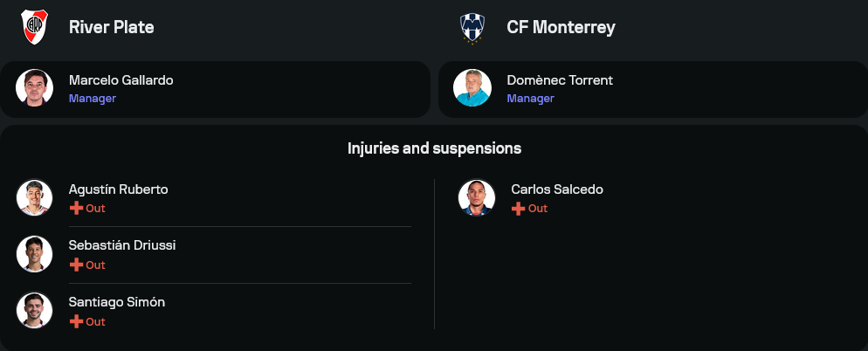Open Santiago Simón's player name
This screenshot has height=351, width=868.
[116, 302]
